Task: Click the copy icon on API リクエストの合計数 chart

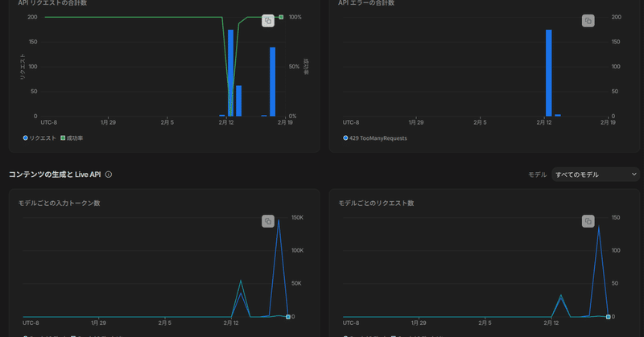Action: (268, 21)
